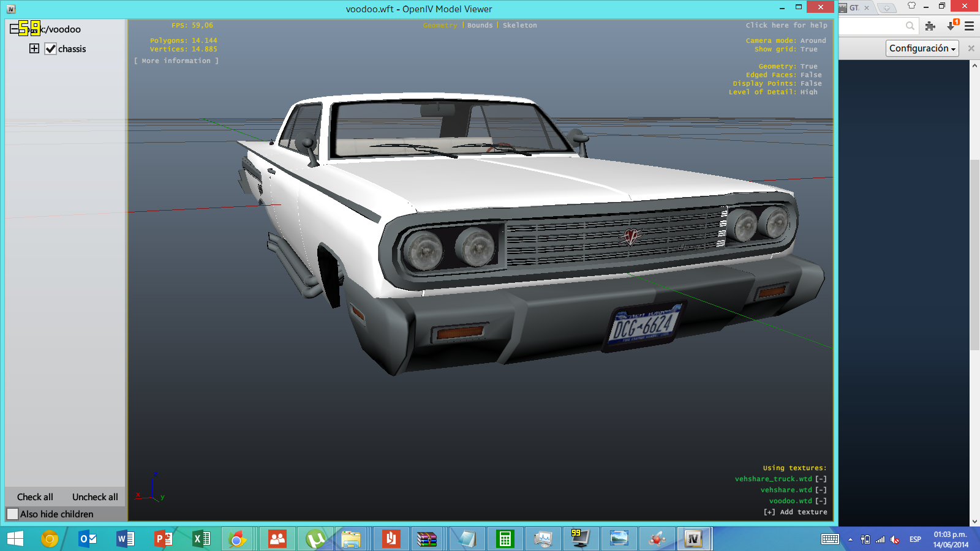Image resolution: width=980 pixels, height=551 pixels.
Task: Close the Configuración bar
Action: click(971, 48)
